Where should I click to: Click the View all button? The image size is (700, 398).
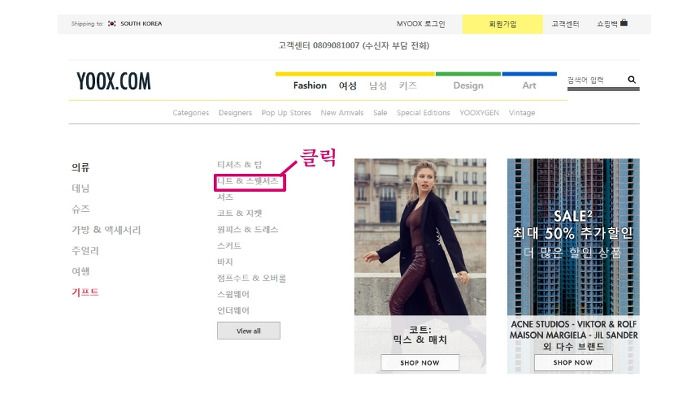pyautogui.click(x=249, y=331)
